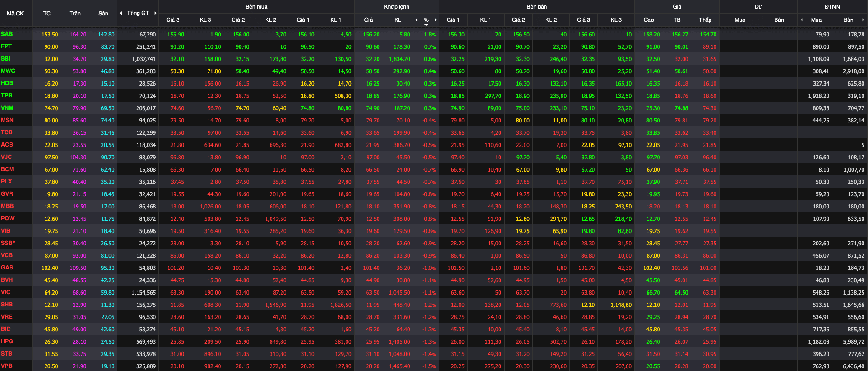Viewport: 868px width, 371px height.
Task: Select the TC reference price column header
Action: pyautogui.click(x=47, y=14)
